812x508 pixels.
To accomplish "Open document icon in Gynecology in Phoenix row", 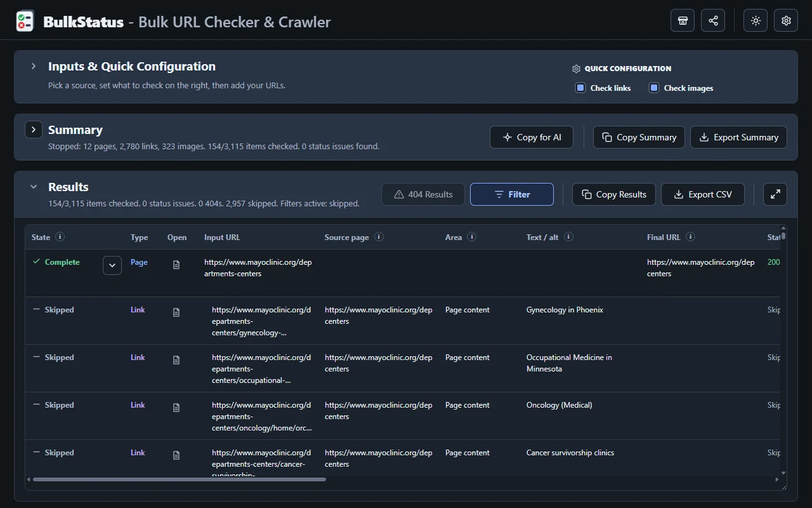I will click(x=176, y=312).
